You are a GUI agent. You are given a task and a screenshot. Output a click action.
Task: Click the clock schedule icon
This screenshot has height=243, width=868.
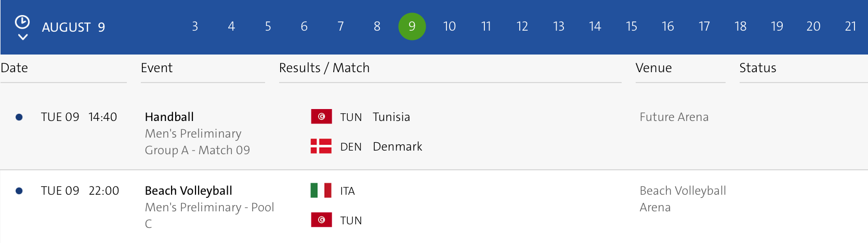coord(22,22)
